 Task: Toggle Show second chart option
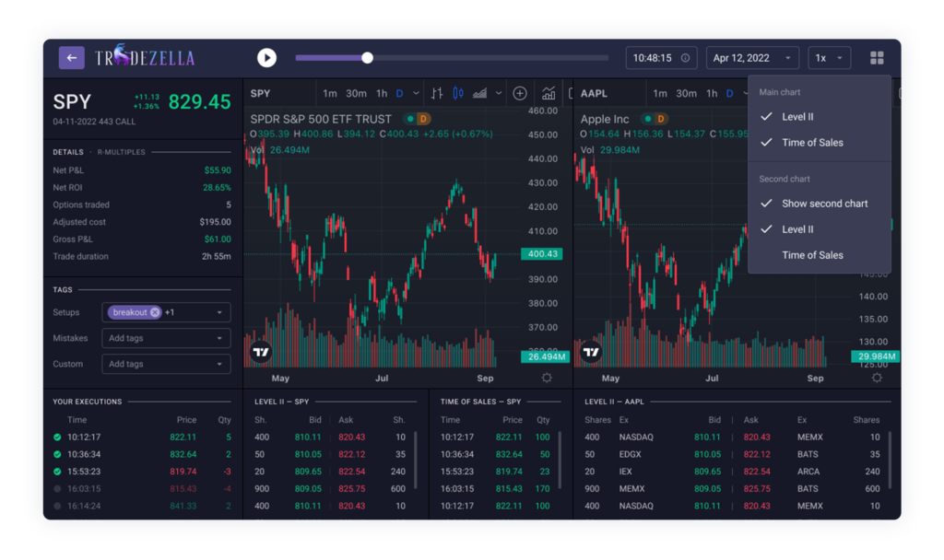[x=819, y=204]
